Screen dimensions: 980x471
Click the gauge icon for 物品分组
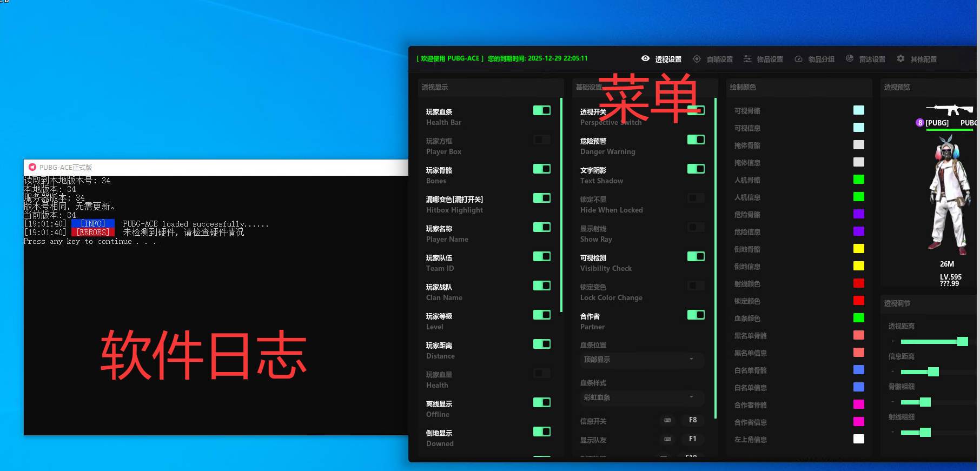798,59
